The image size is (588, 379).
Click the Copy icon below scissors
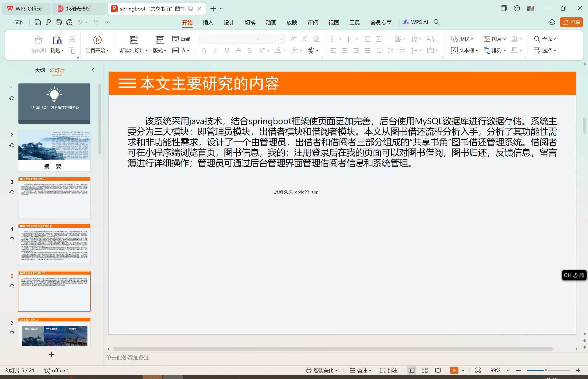coord(72,50)
